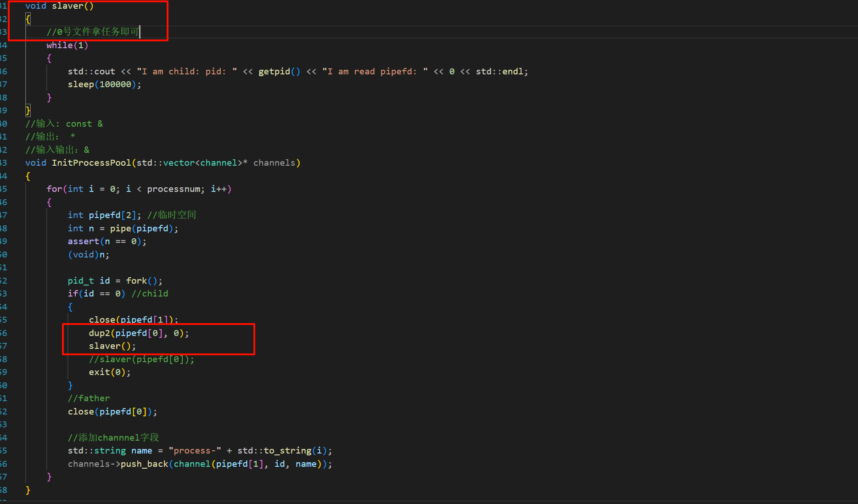The height and width of the screenshot is (504, 858).
Task: Click the "I am read pipefd: " string
Action: click(375, 71)
